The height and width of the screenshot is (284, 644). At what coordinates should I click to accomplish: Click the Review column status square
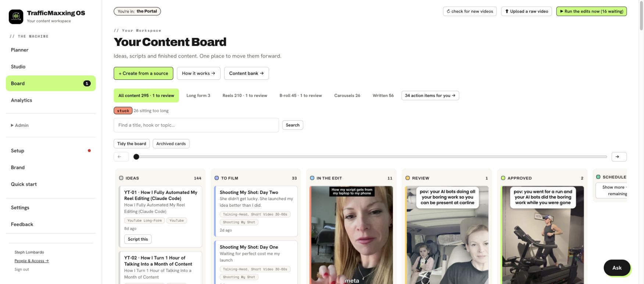pos(408,178)
